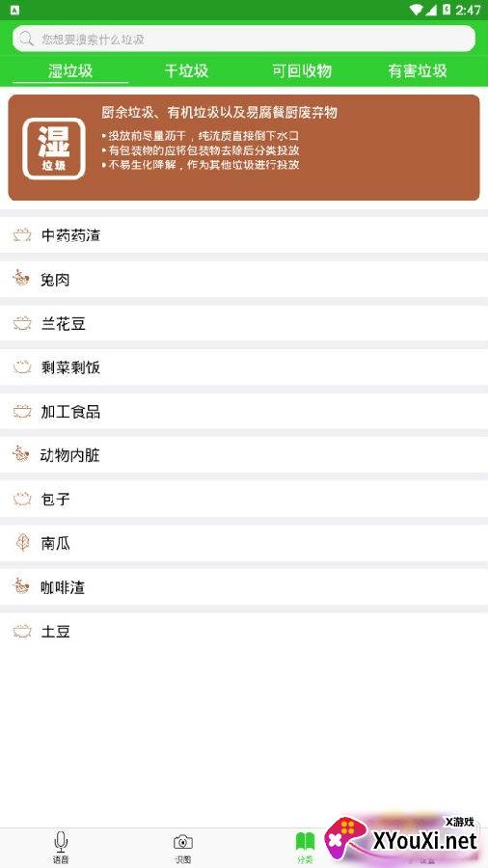Image resolution: width=488 pixels, height=868 pixels.
Task: Open the 剩菜剩饭 list item
Action: pyautogui.click(x=244, y=367)
